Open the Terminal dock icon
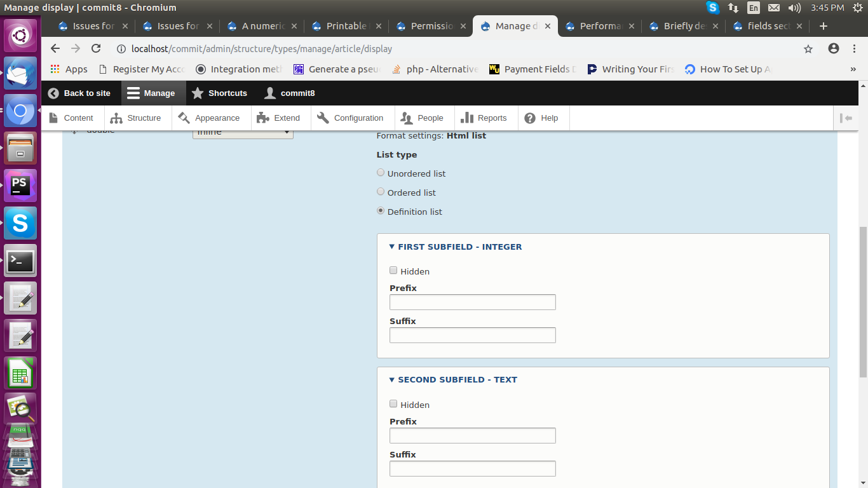This screenshot has height=488, width=868. [x=21, y=261]
